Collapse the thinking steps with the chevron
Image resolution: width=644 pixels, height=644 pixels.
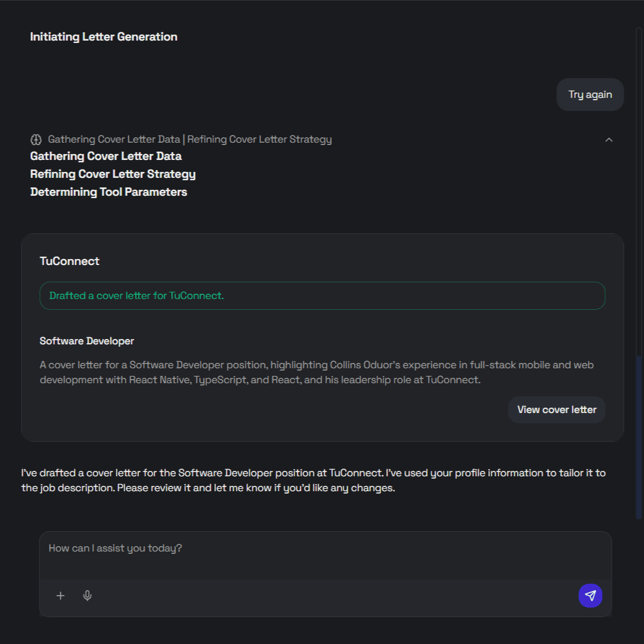tap(609, 140)
